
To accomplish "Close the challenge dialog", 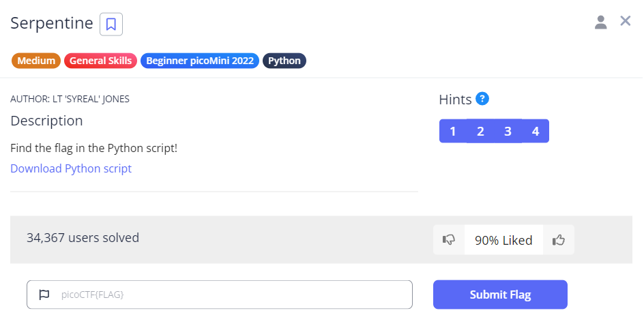I will [625, 21].
